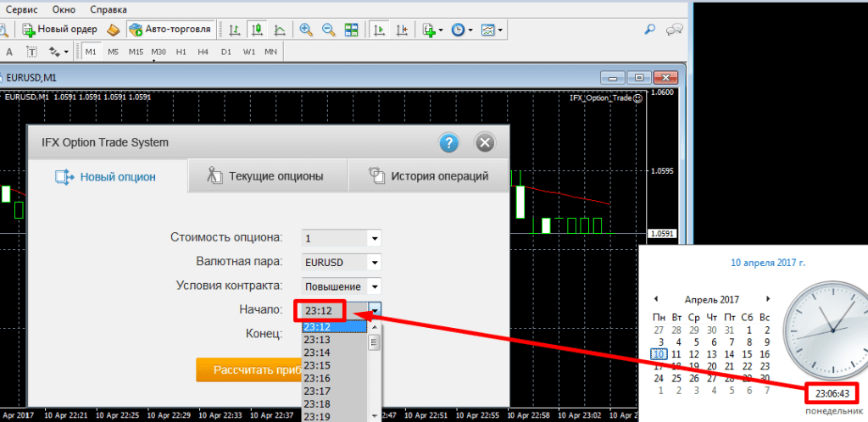Zoom in on the chart
The image size is (868, 422).
306,30
